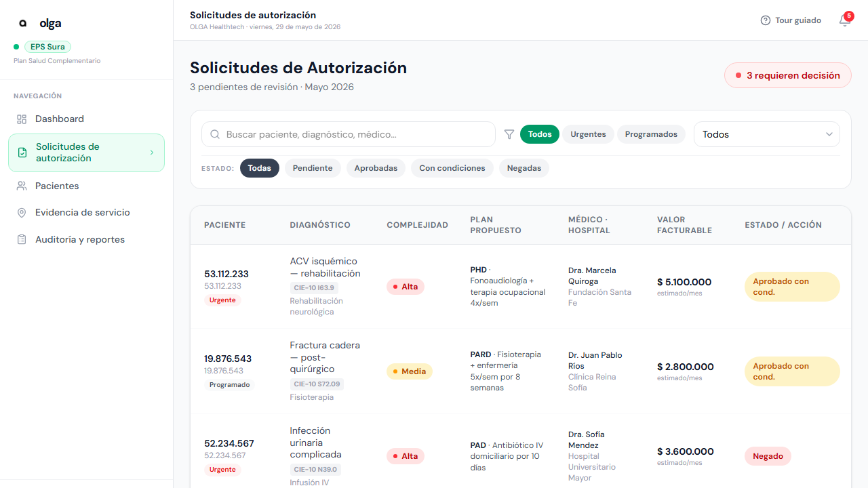The height and width of the screenshot is (488, 868).
Task: Click the search magnifier icon
Action: click(215, 134)
